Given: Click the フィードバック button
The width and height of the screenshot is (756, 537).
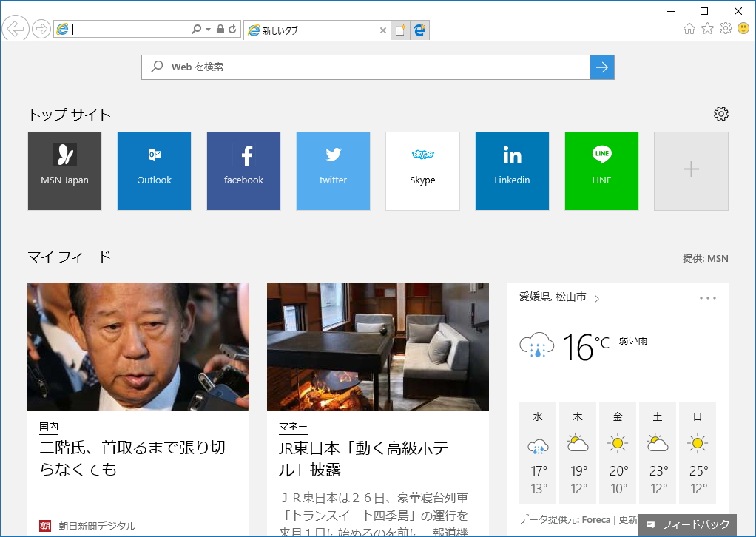Looking at the screenshot, I should pyautogui.click(x=689, y=524).
